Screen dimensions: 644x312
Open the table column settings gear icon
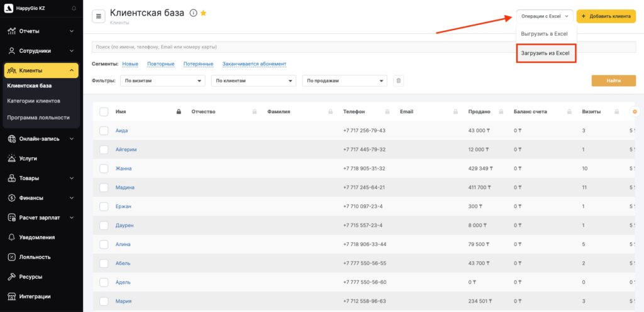(x=635, y=111)
